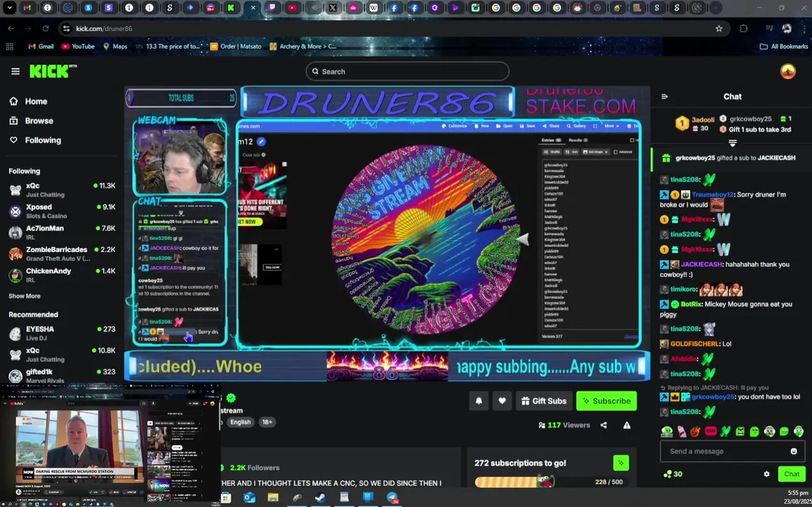Switch to the Twitch browser tab
The image size is (812, 507).
click(x=272, y=8)
